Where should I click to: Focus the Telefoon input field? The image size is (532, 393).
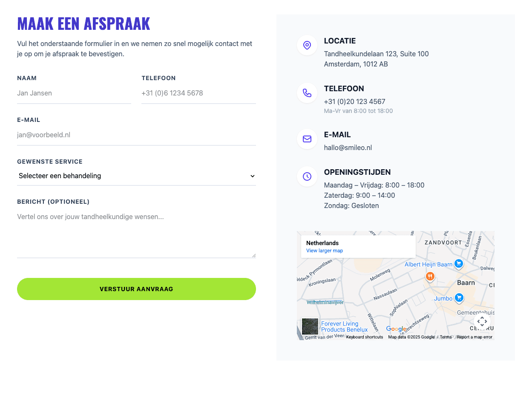(x=198, y=93)
